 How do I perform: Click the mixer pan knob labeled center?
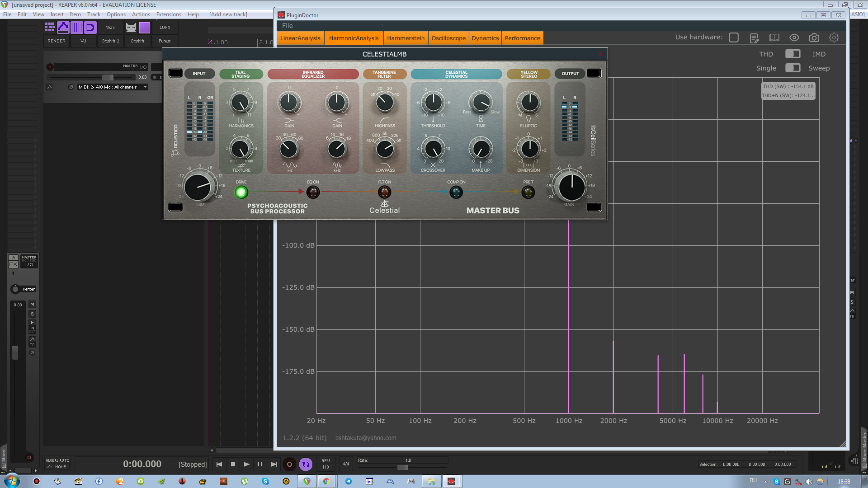point(15,289)
